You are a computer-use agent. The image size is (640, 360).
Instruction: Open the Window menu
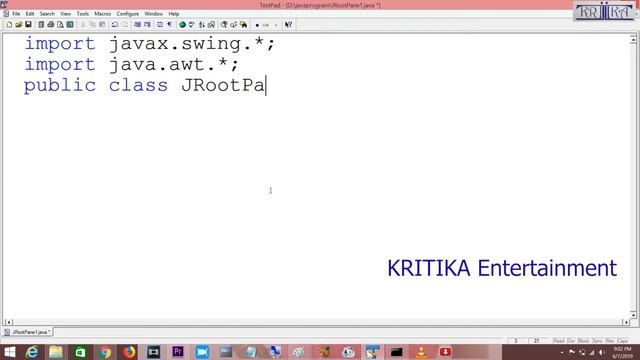pos(153,14)
